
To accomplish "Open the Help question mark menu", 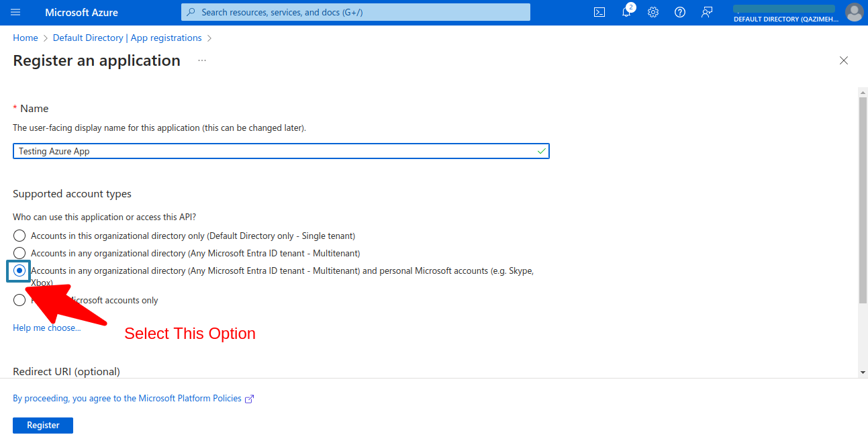I will point(680,12).
